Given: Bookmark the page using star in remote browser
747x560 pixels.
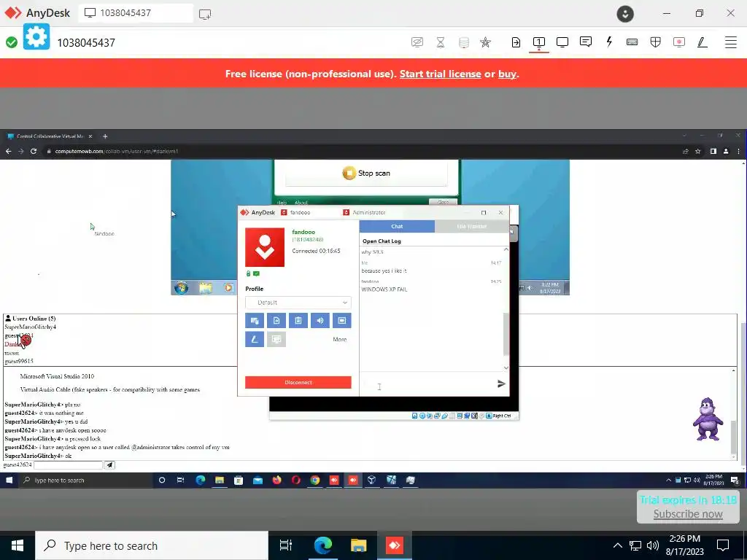Looking at the screenshot, I should click(698, 152).
